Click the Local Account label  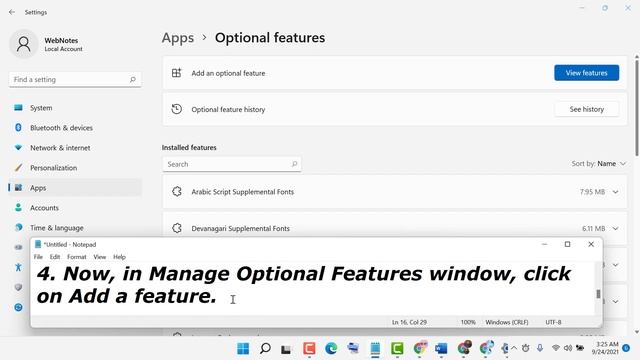[x=63, y=49]
